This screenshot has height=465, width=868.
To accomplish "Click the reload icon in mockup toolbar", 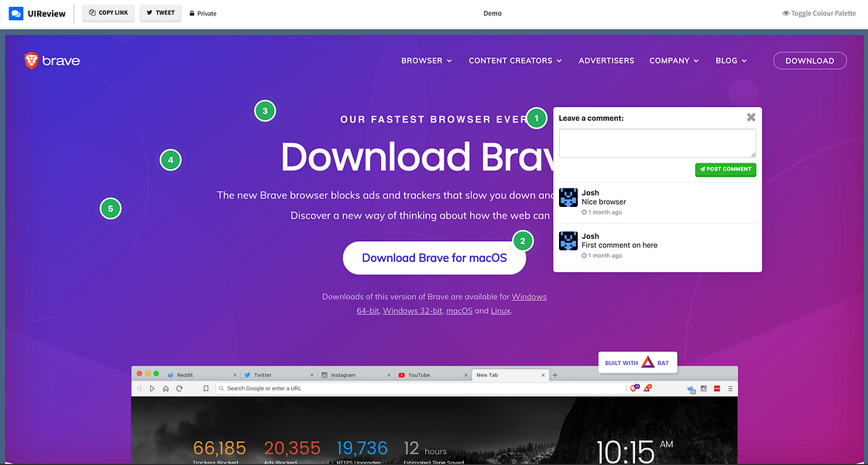I will tap(179, 388).
